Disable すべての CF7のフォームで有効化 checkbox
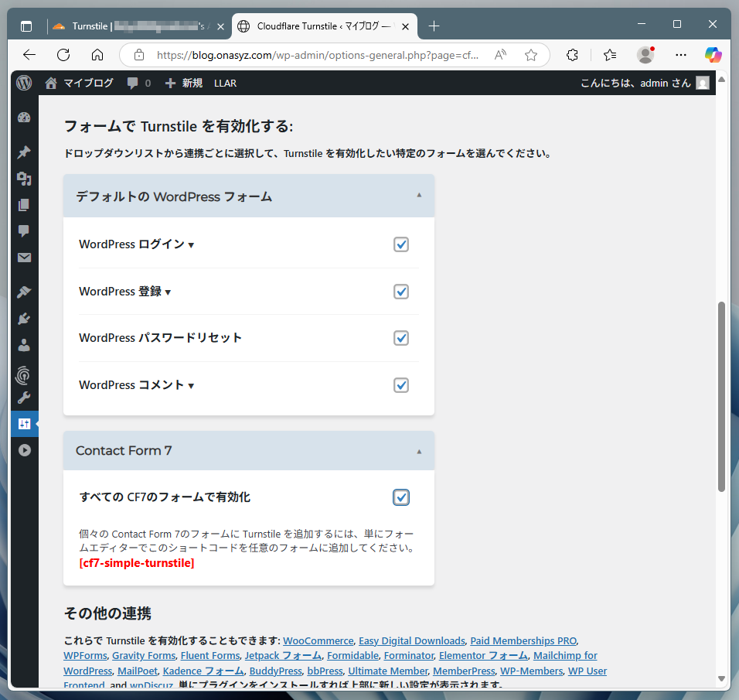The width and height of the screenshot is (739, 700). click(x=400, y=497)
